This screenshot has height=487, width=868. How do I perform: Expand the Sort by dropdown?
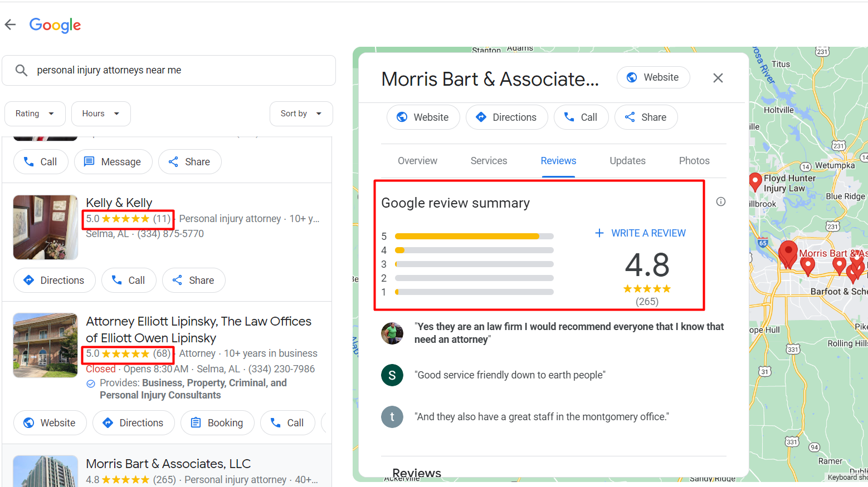coord(301,114)
